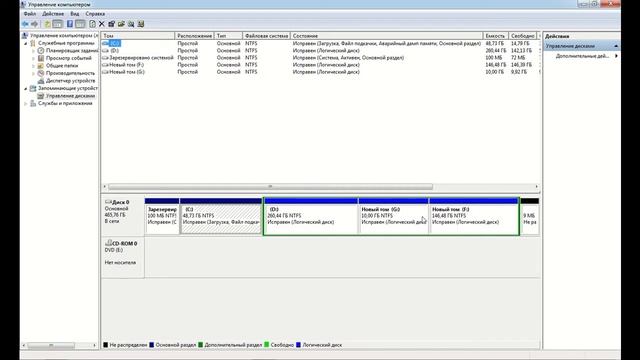Screen dimensions: 640x360
Task: Click the Диспетчер устройств icon
Action: (x=41, y=81)
